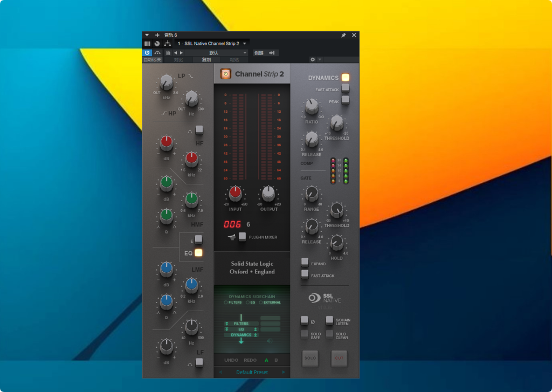Viewport: 552px width, 392px height.
Task: Click the sidechain input arrow icon
Action: tap(272, 53)
